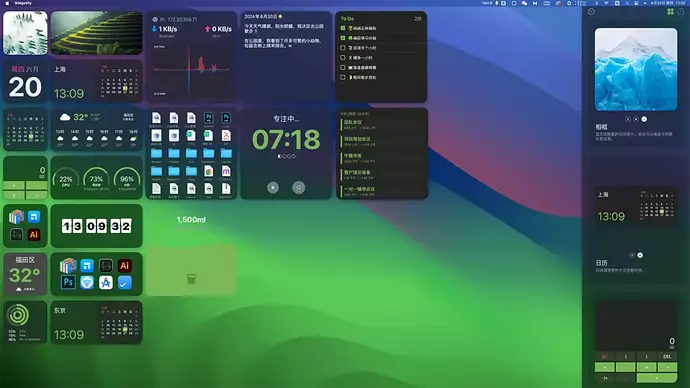The image size is (690, 388).
Task: Stop the focus timer with the left round button
Action: point(273,187)
